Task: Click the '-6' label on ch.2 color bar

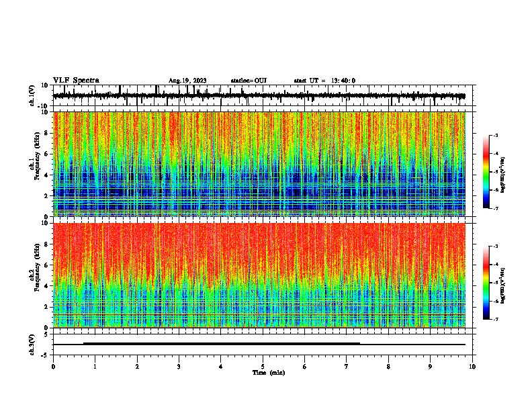Action: (x=495, y=301)
